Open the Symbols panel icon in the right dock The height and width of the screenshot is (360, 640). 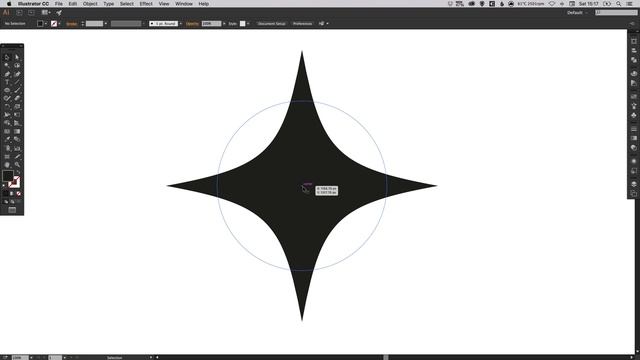coord(633,116)
